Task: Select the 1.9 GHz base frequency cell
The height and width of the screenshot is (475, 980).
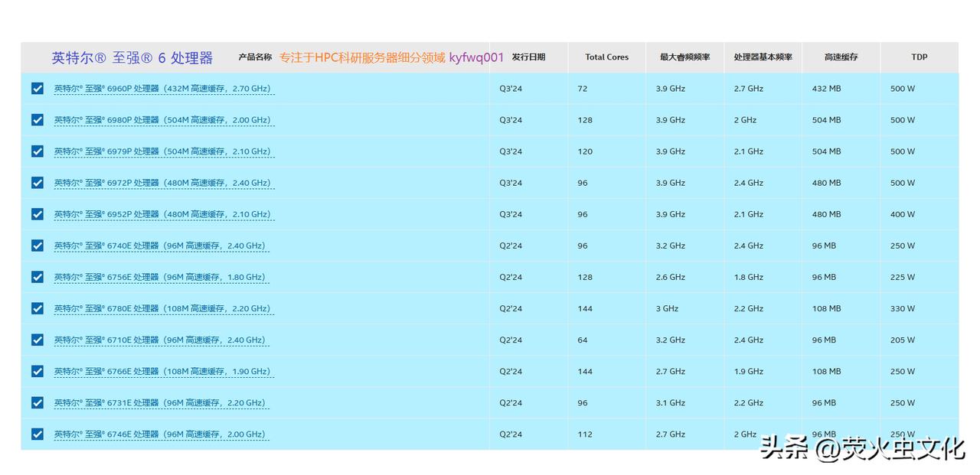Action: tap(749, 371)
